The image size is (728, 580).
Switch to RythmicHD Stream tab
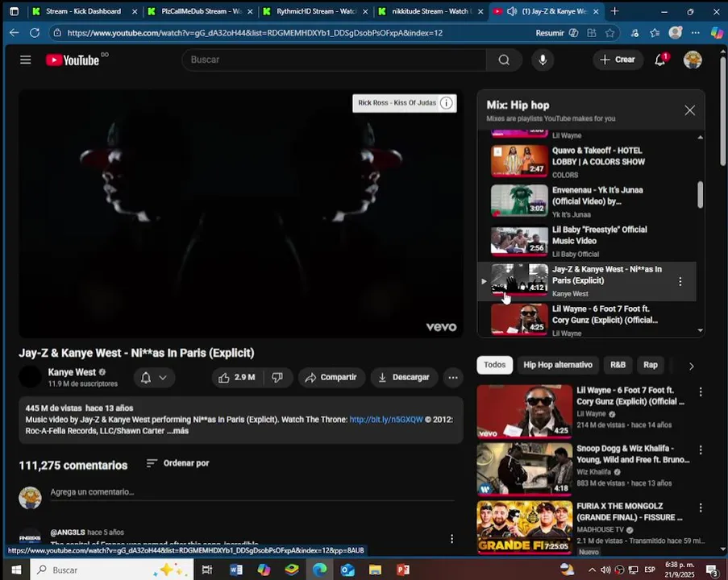tap(316, 11)
